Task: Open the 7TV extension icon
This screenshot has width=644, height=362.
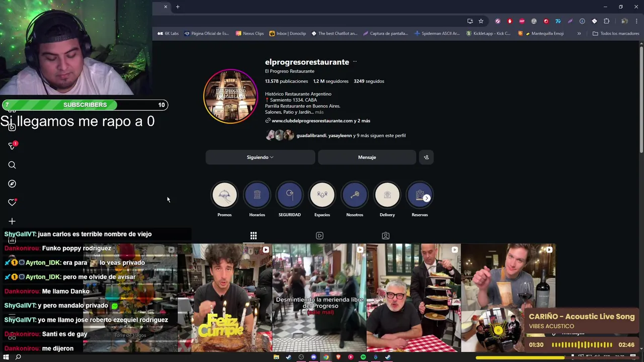Action: (558, 21)
